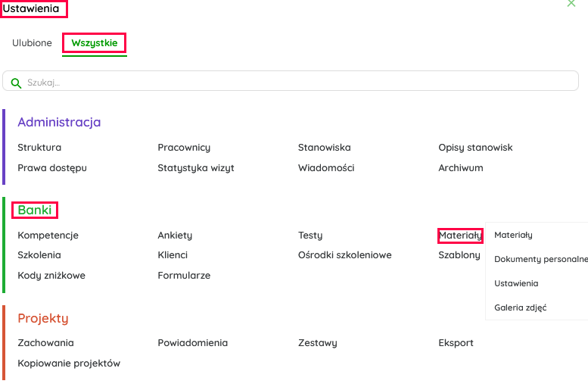
Task: Switch to the Ulubione tab
Action: (x=32, y=43)
